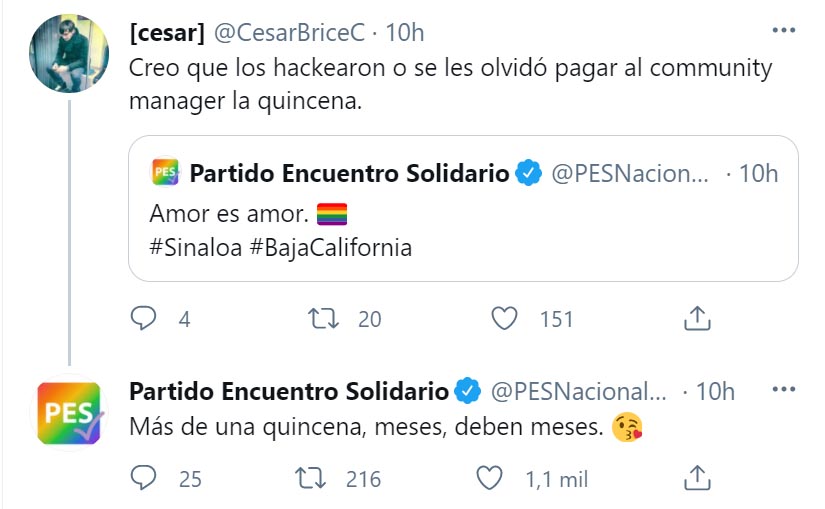
Task: Reply to the PES tweet with 25 replies
Action: point(146,479)
